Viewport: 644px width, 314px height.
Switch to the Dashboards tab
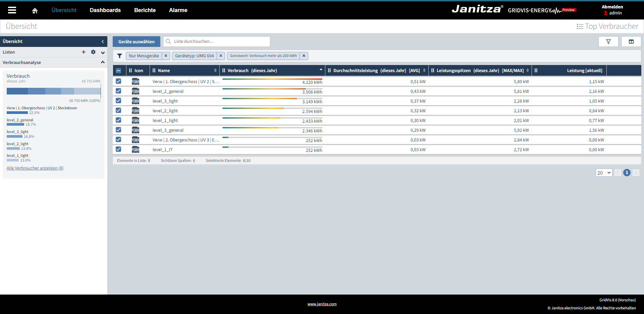105,10
